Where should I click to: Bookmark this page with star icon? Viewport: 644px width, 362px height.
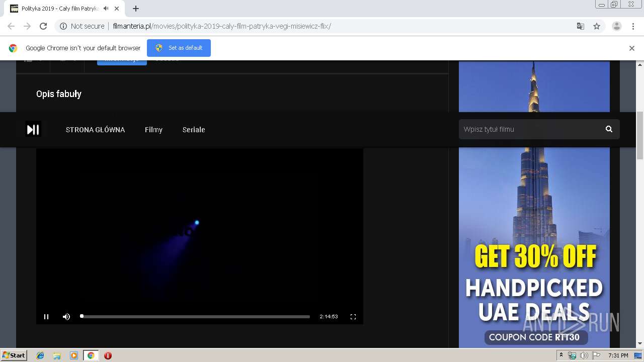pyautogui.click(x=597, y=26)
